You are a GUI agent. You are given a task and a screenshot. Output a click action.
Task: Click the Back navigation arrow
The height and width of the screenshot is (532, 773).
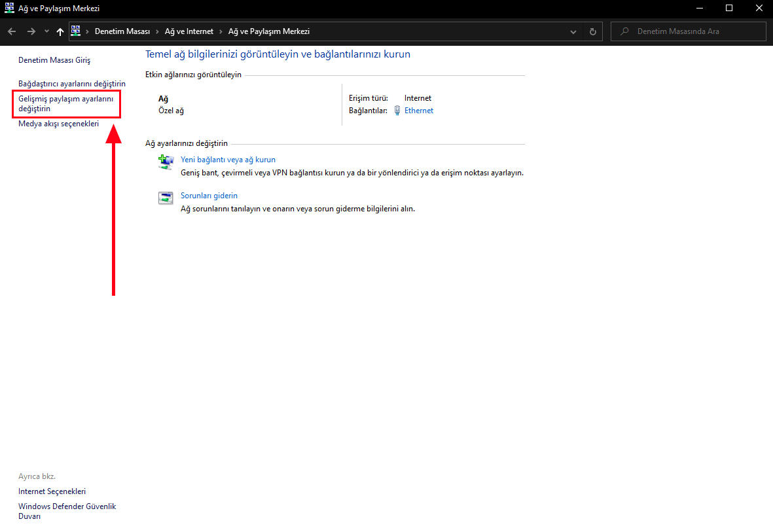point(12,31)
